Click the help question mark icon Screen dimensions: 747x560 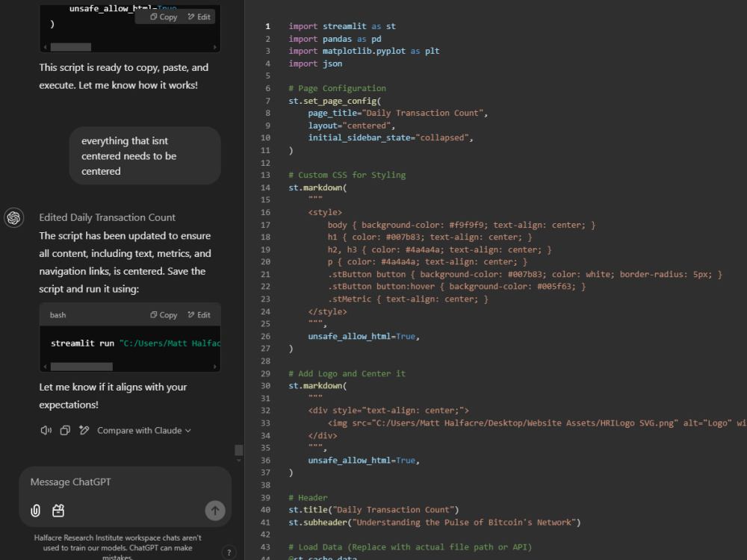click(229, 553)
